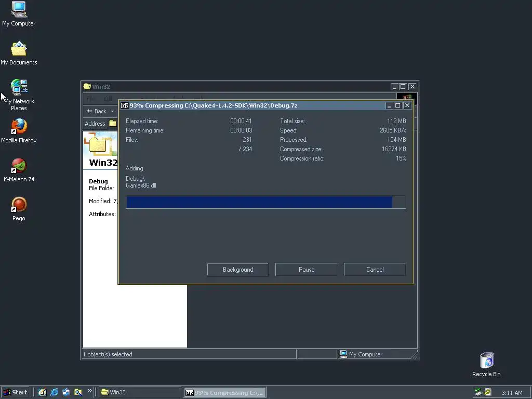Viewport: 532px width, 399px height.
Task: Click the Start button
Action: pyautogui.click(x=15, y=392)
